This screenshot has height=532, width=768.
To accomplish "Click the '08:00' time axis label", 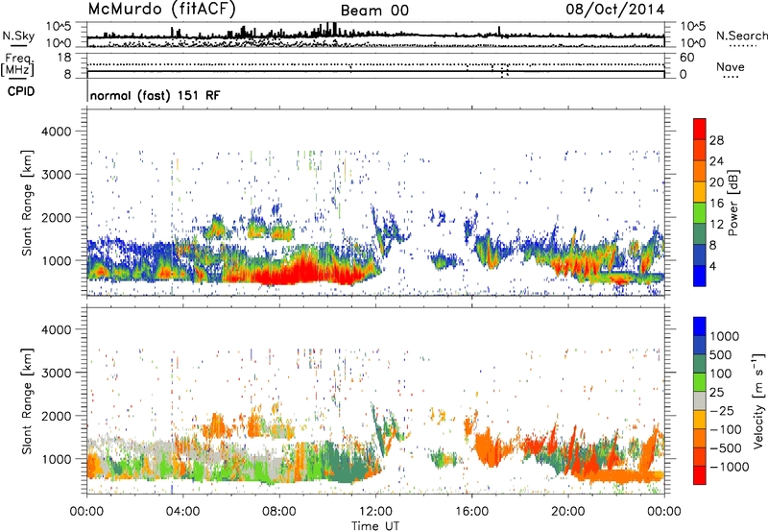I will pyautogui.click(x=279, y=512).
